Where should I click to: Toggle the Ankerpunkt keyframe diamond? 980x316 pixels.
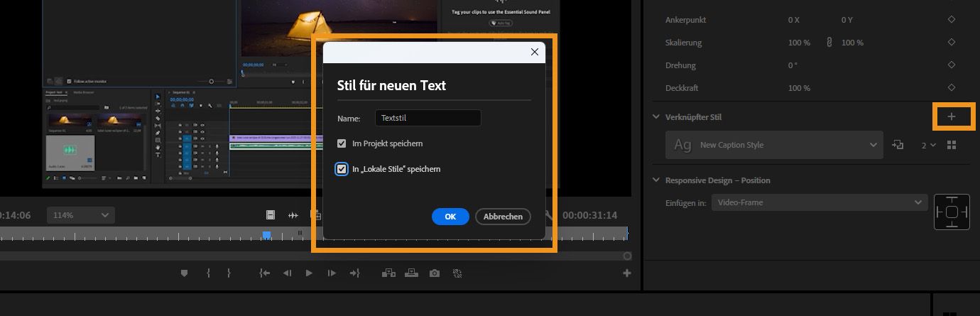[x=952, y=20]
